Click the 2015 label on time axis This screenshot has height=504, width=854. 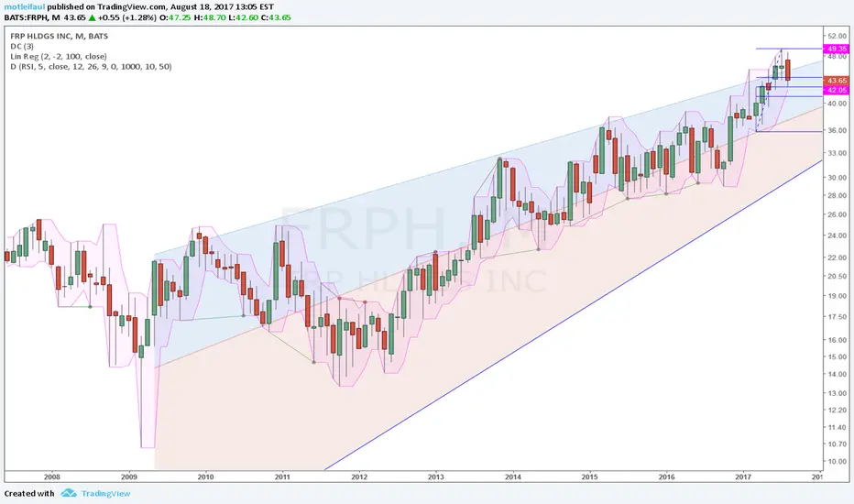pyautogui.click(x=589, y=477)
